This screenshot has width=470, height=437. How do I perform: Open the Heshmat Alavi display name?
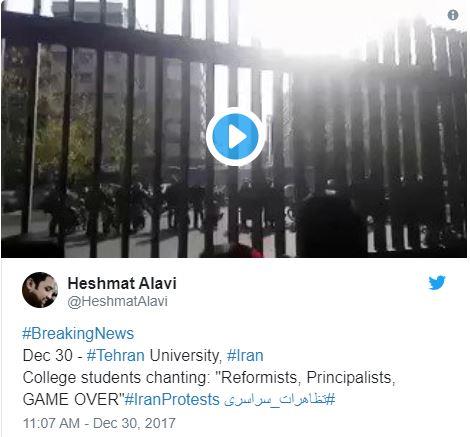tap(122, 283)
